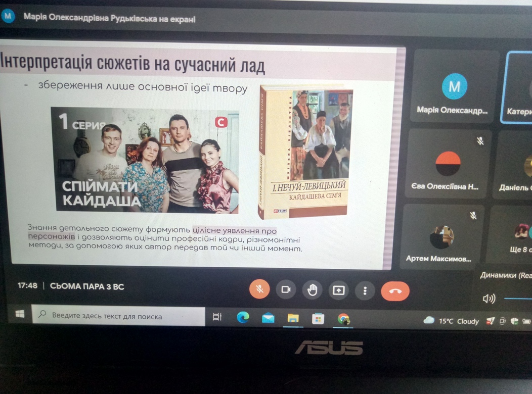
Task: Unmute the microphone in meeting controls
Action: (259, 289)
